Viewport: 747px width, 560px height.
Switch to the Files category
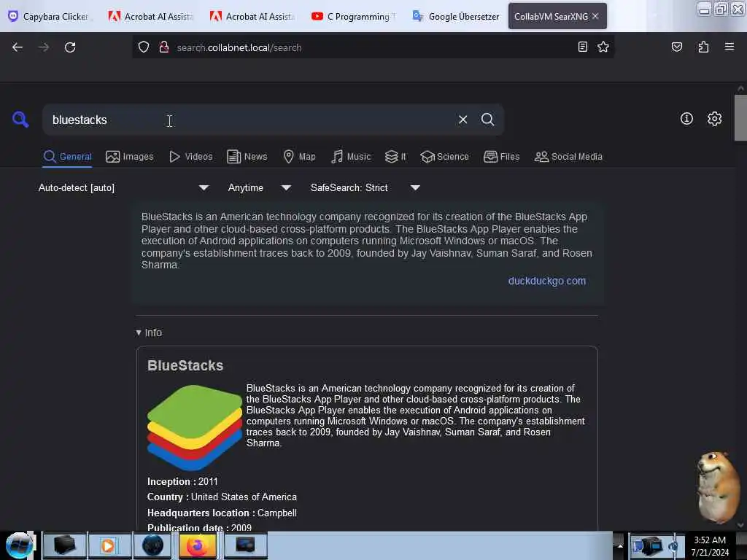[501, 157]
